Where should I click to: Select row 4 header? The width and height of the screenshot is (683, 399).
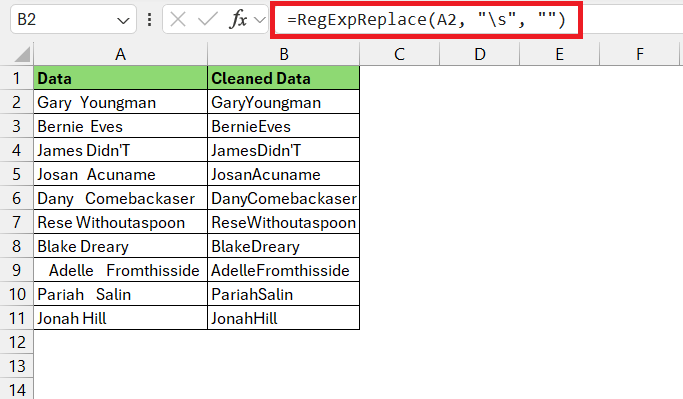point(17,150)
